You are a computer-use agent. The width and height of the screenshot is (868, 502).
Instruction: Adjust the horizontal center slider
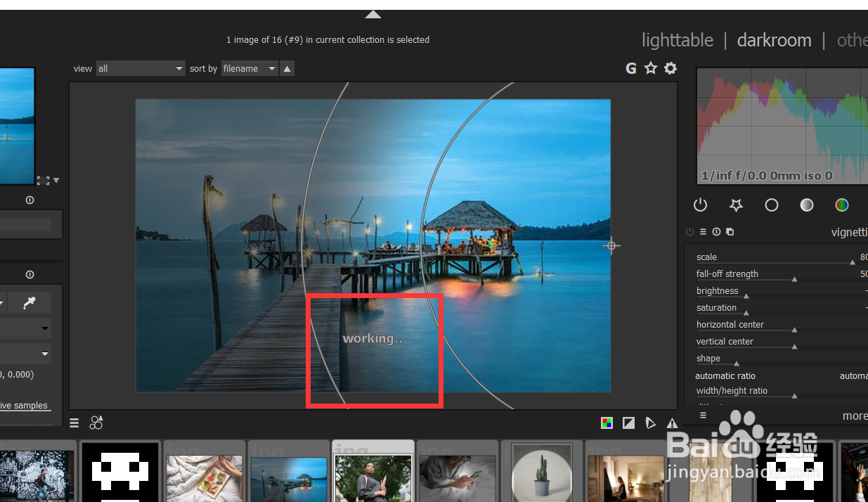point(782,325)
